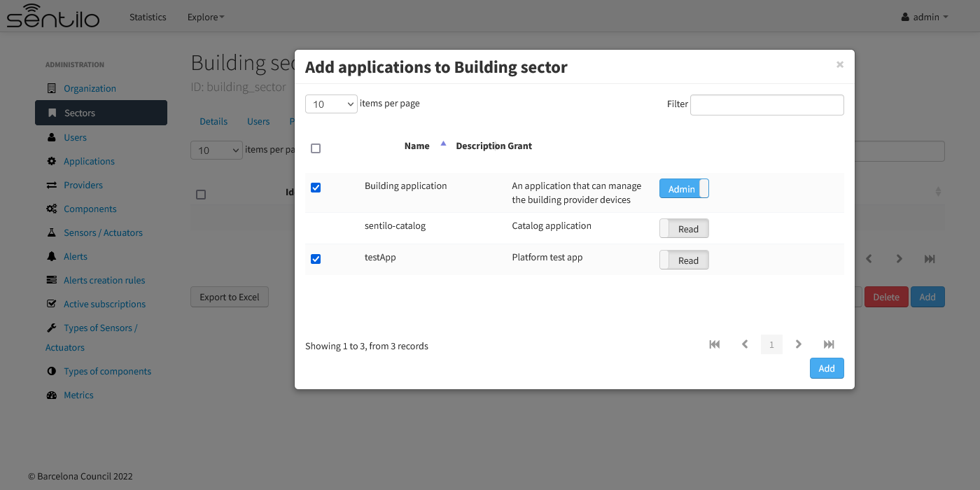Open Providers in the sidebar
Screen dimensions: 980x490
point(83,185)
